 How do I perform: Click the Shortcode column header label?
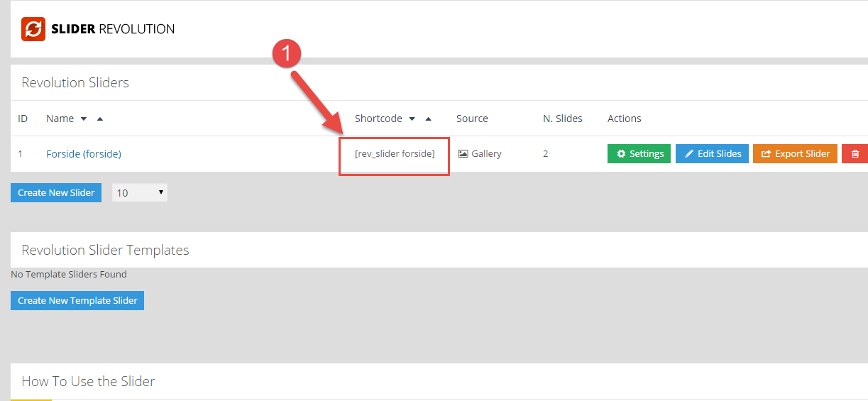point(378,119)
